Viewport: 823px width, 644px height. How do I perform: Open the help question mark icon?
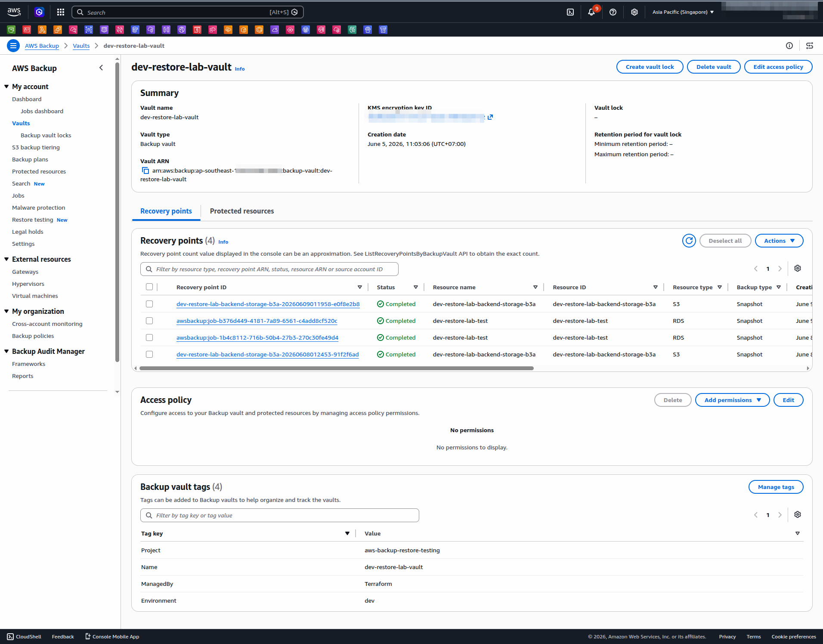click(x=613, y=12)
